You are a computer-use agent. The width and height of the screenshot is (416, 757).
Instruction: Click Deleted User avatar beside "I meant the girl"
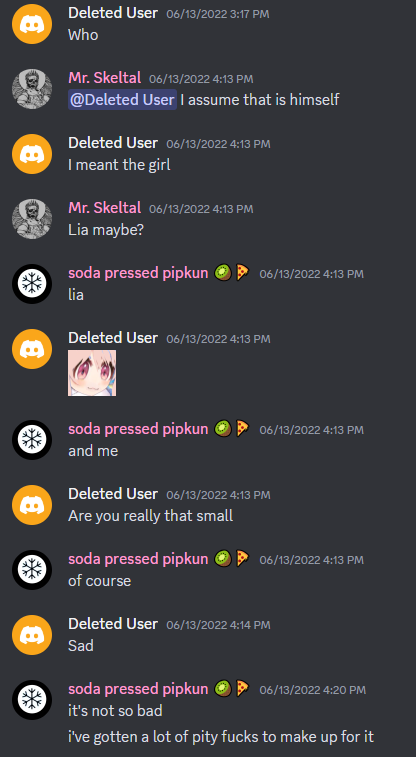pos(32,154)
